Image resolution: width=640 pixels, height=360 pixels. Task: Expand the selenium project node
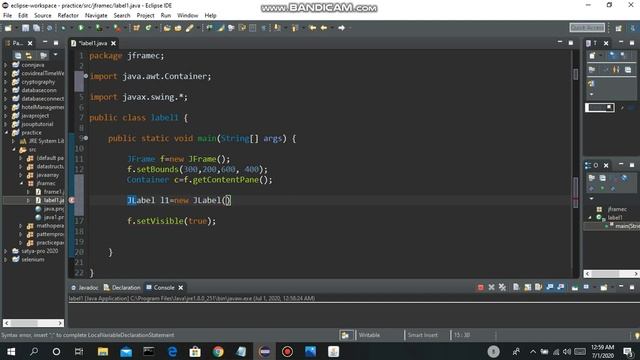(6, 260)
